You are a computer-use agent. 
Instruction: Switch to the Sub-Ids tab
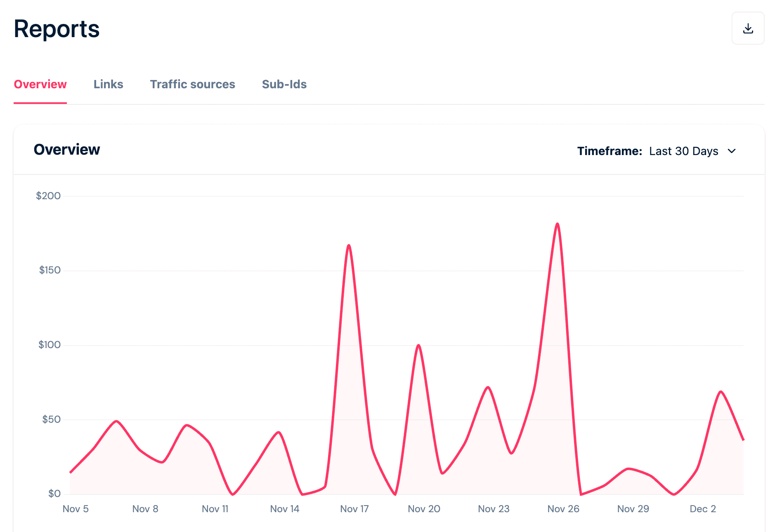(284, 84)
